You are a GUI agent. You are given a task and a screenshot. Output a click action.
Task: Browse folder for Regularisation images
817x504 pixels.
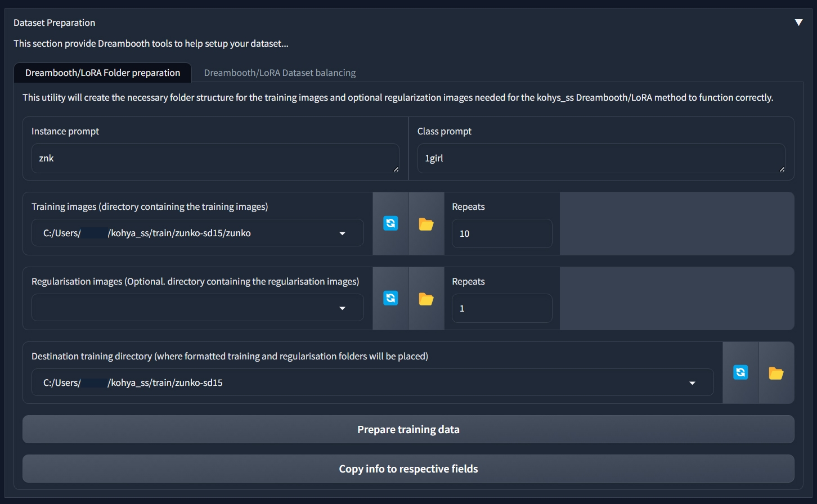click(427, 298)
